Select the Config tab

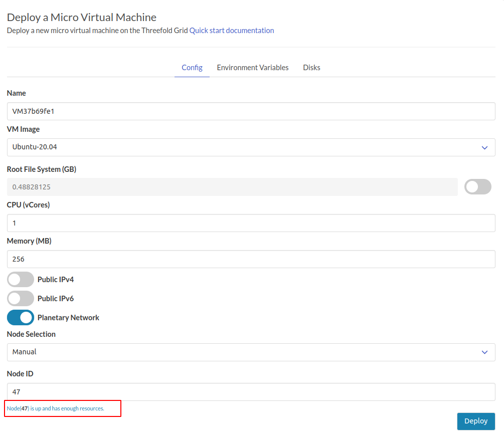point(192,67)
